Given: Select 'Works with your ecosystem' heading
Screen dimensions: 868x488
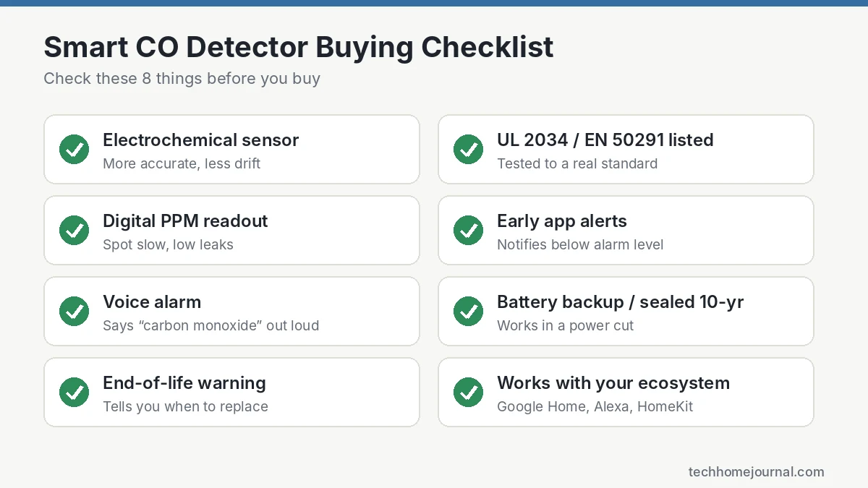Looking at the screenshot, I should (x=613, y=383).
